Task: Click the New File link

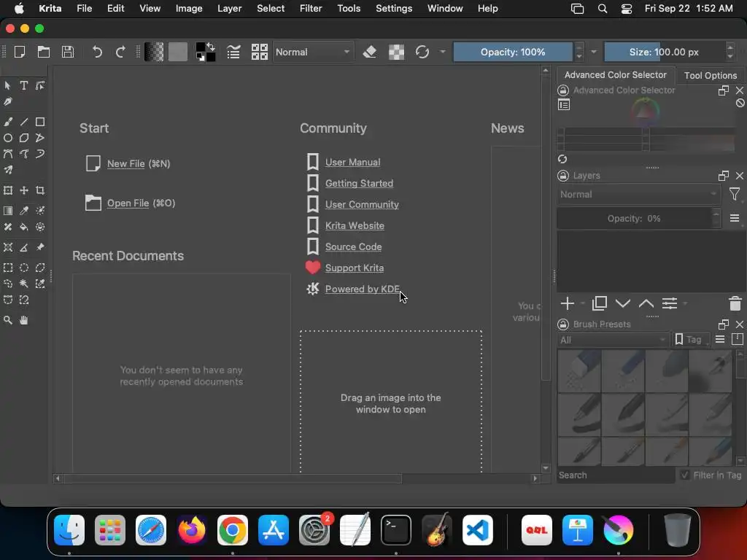Action: click(x=125, y=163)
